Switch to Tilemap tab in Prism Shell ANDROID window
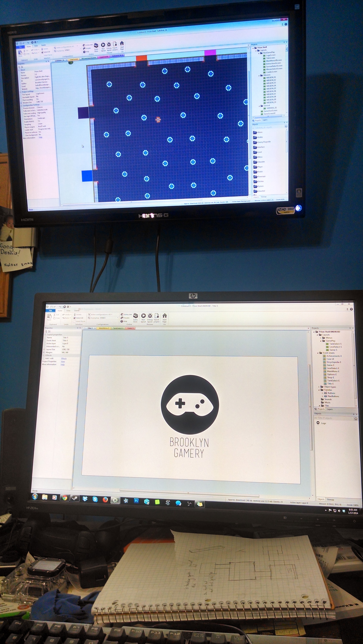This screenshot has width=363, height=644. coord(330,500)
